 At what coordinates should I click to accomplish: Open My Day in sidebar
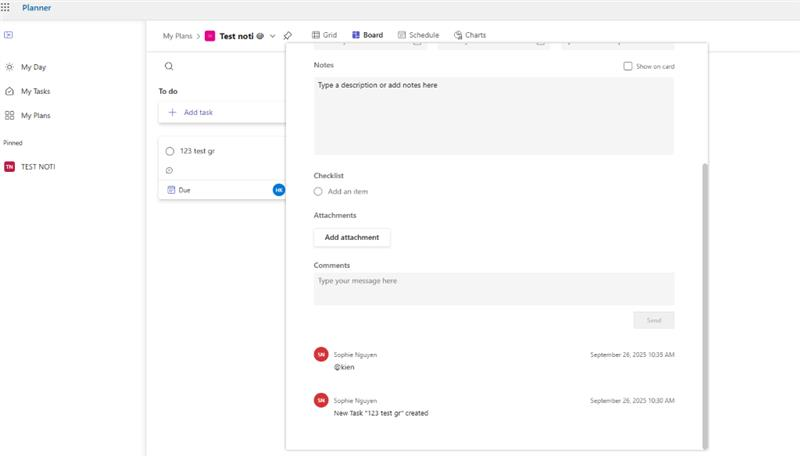[33, 67]
